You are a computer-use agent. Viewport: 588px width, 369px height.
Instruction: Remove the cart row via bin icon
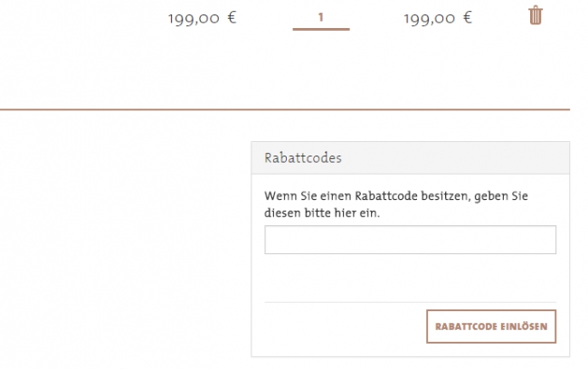(x=535, y=15)
